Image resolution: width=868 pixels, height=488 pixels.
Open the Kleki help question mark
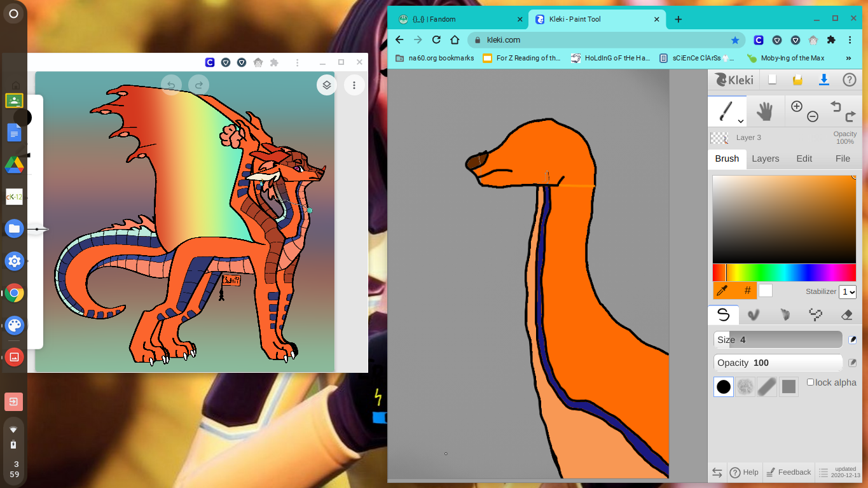(x=850, y=80)
